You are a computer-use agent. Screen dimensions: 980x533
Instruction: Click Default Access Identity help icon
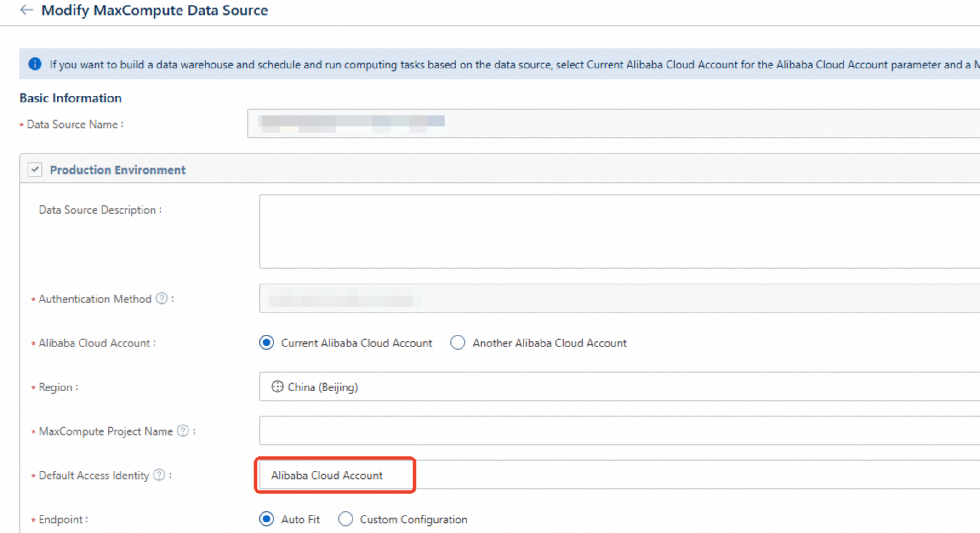(x=159, y=475)
